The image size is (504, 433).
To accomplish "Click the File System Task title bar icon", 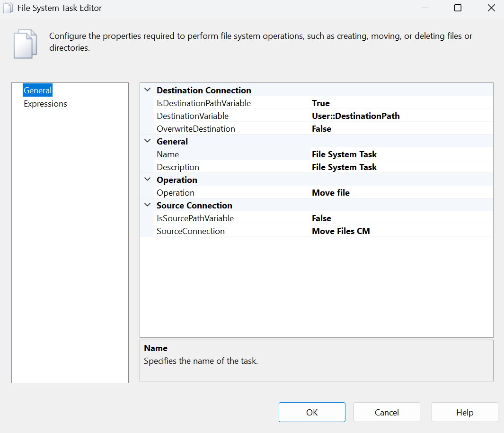I will tap(8, 8).
